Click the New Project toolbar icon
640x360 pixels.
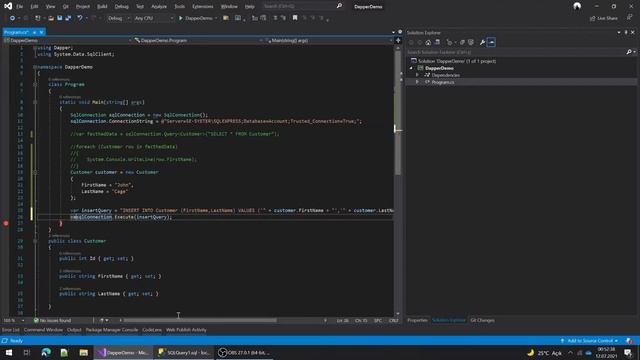click(x=38, y=18)
